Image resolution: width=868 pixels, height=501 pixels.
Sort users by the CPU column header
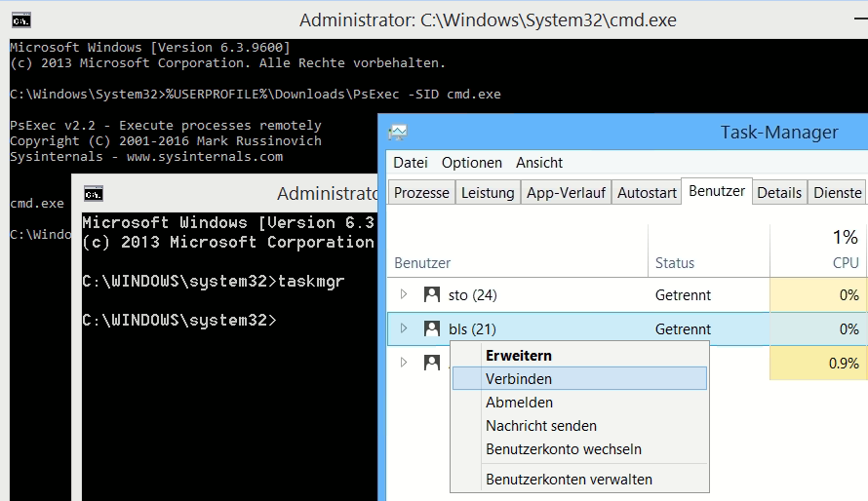coord(845,262)
